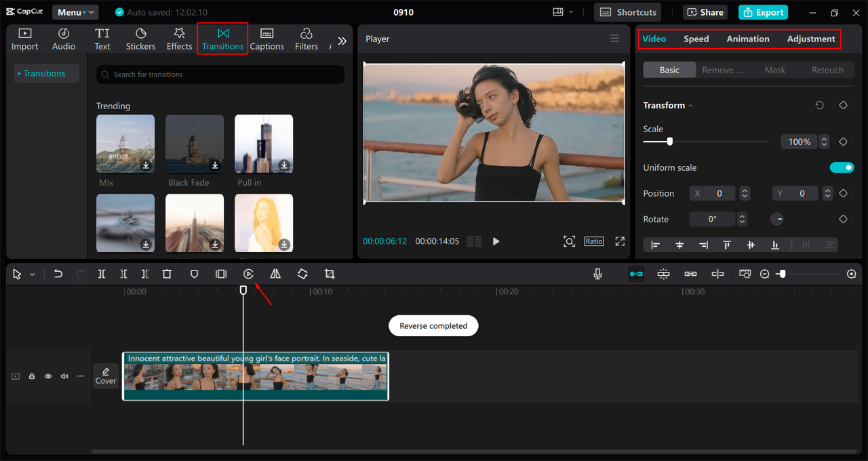
Task: Open the Transitions tab
Action: point(222,39)
